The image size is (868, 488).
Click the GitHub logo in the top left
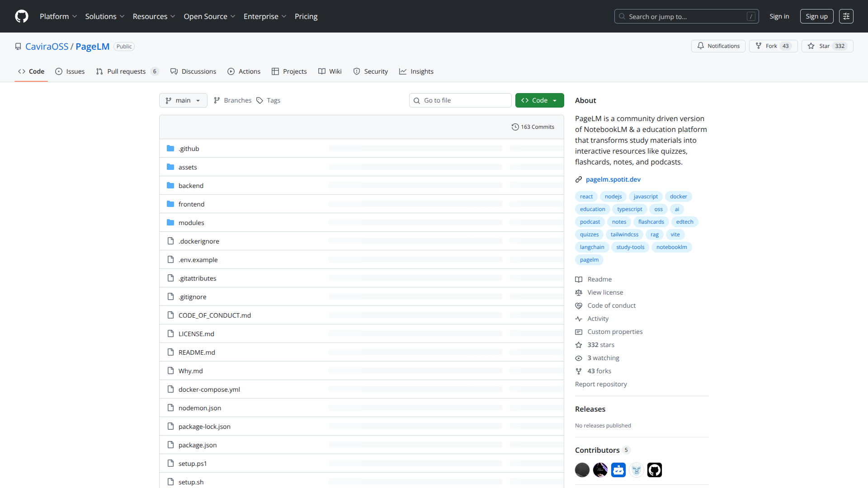click(x=21, y=16)
